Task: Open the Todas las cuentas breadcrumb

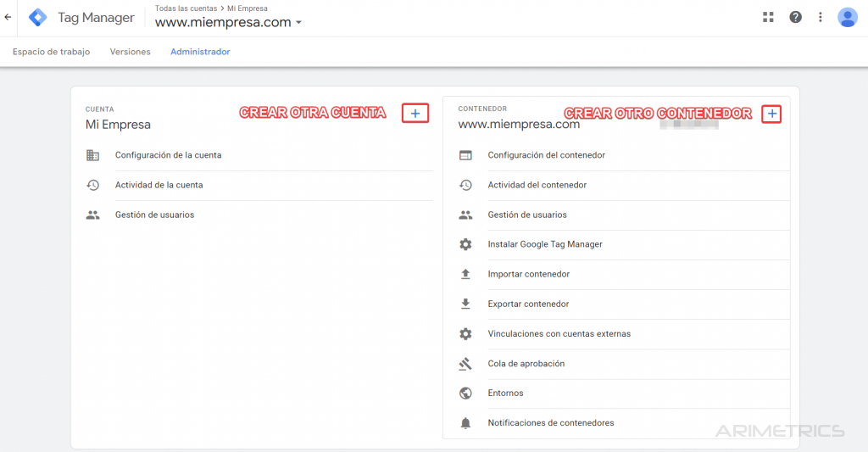Action: coord(186,8)
